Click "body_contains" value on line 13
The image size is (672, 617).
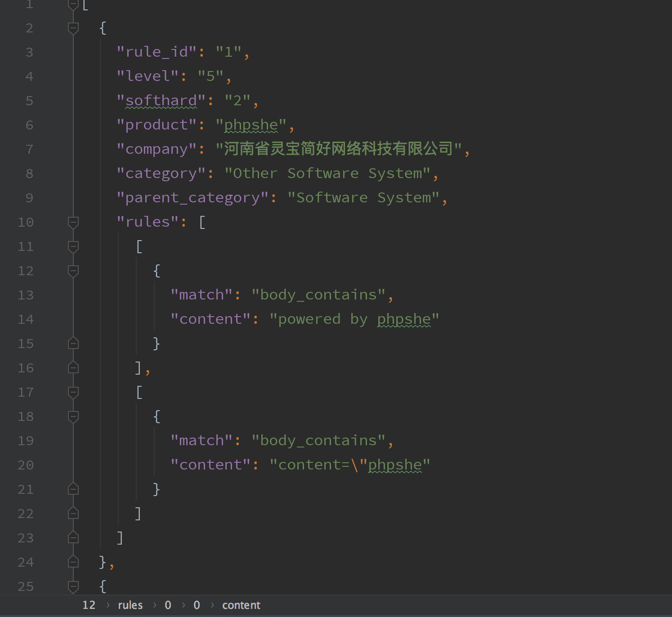pos(318,295)
